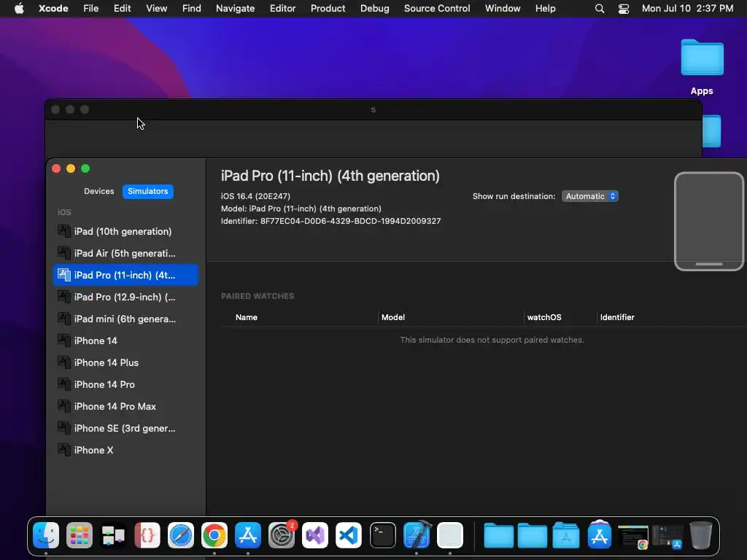Click the watchOS column header
This screenshot has width=747, height=560.
coord(544,317)
